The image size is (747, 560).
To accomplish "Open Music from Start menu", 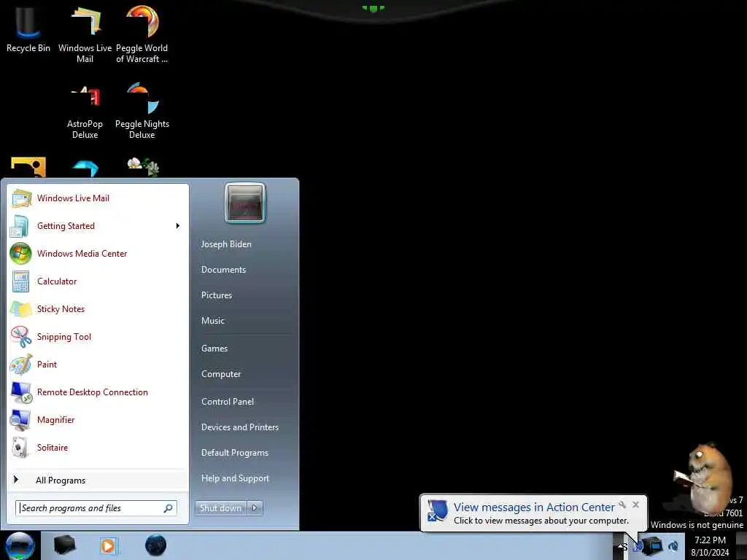I will click(x=212, y=321).
